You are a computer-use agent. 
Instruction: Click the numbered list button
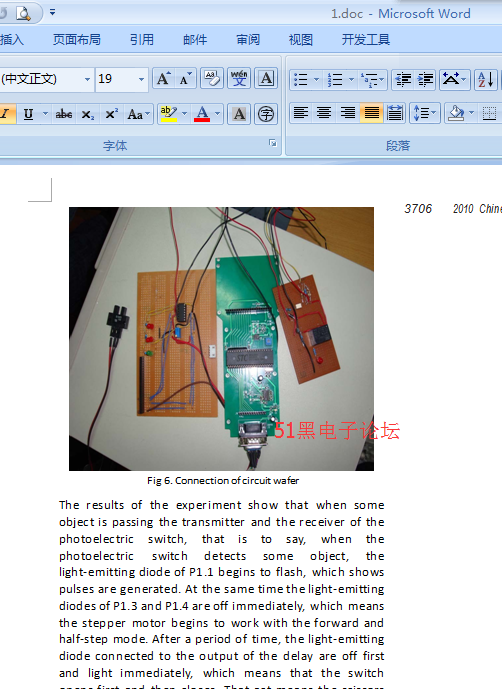(335, 80)
